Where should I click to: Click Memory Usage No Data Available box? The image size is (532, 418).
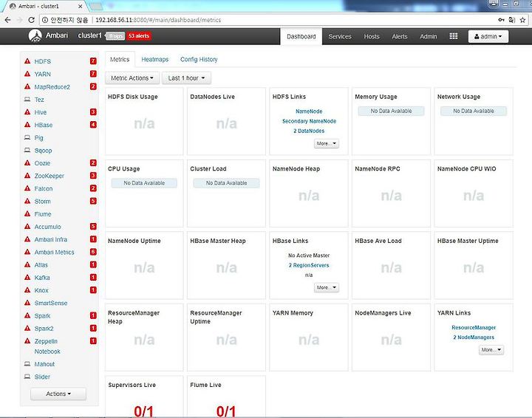[x=391, y=111]
